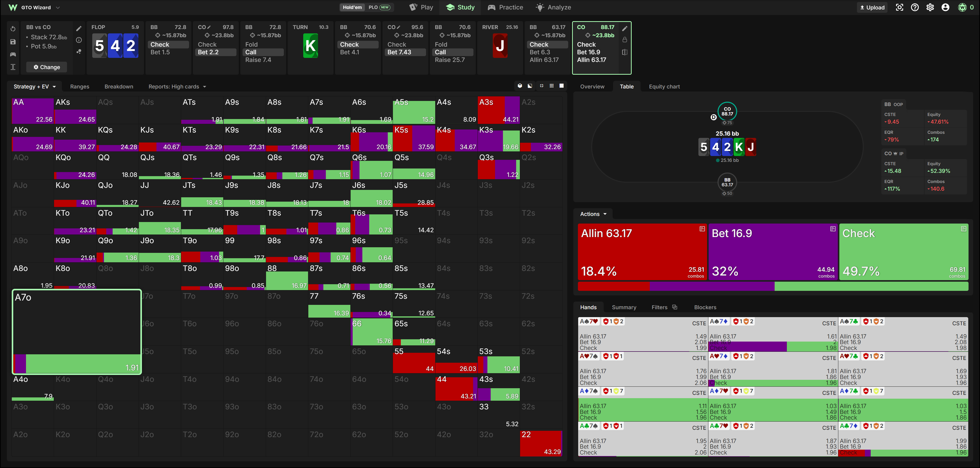Click the pencil edit icon beside BB vs CO
Viewport: 980px width, 468px height.
tap(79, 29)
